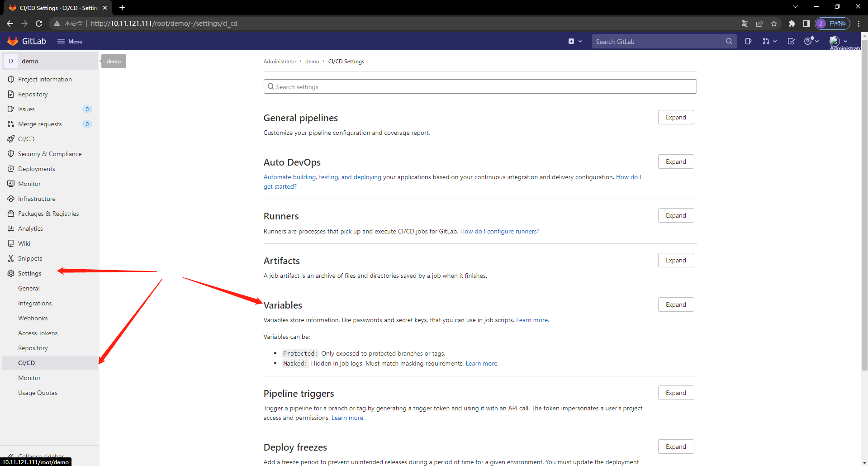The width and height of the screenshot is (868, 466).
Task: Open Packages & Registries
Action: 50,214
